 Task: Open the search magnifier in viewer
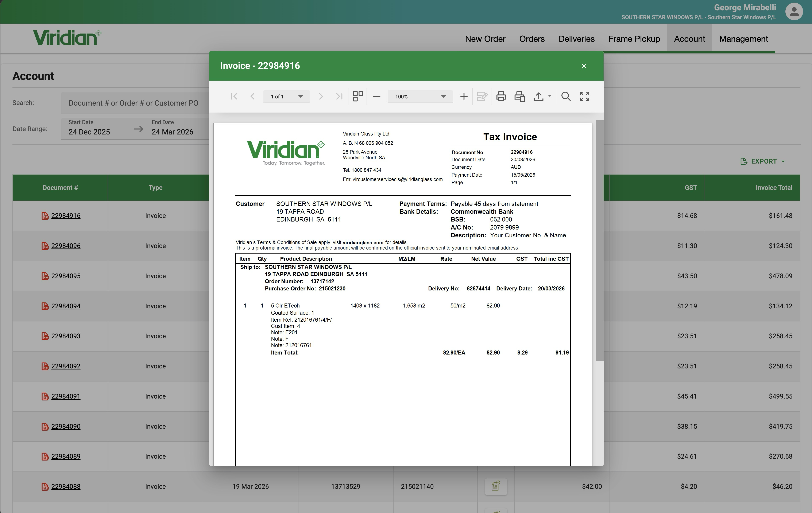pyautogui.click(x=566, y=96)
